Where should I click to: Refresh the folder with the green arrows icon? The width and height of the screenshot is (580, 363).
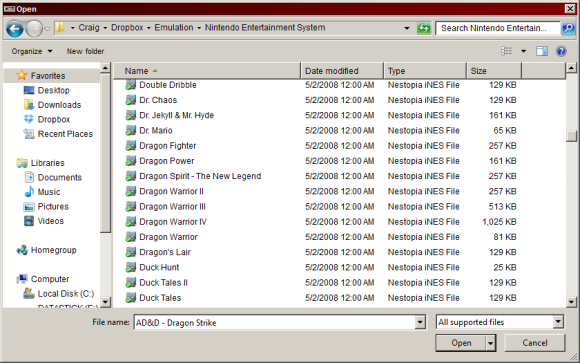point(424,28)
